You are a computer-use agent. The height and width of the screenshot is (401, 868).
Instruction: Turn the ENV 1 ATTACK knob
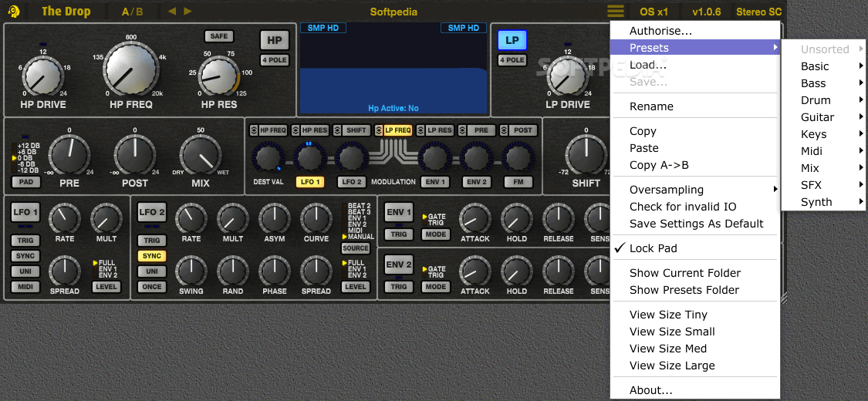coord(475,218)
